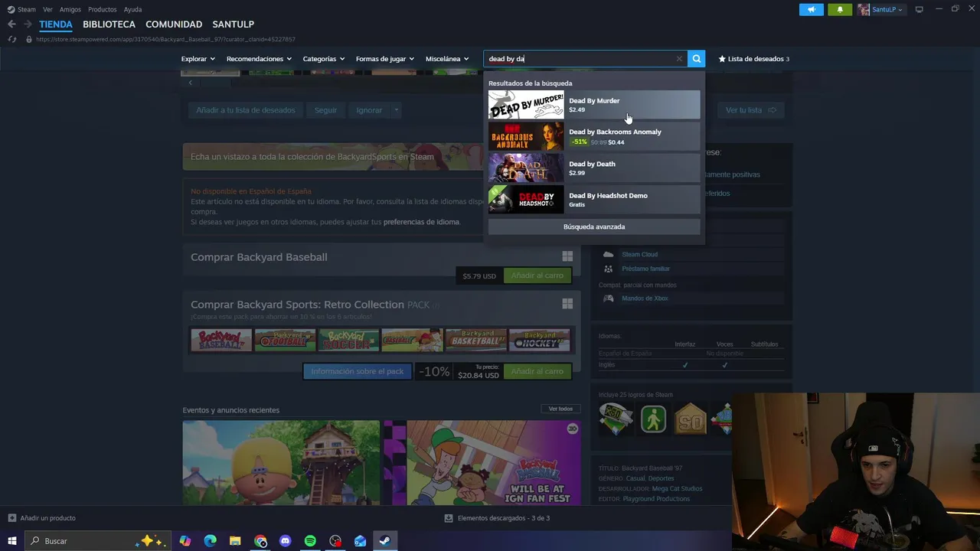The height and width of the screenshot is (551, 980).
Task: Open Spotify from the taskbar
Action: pos(310,541)
